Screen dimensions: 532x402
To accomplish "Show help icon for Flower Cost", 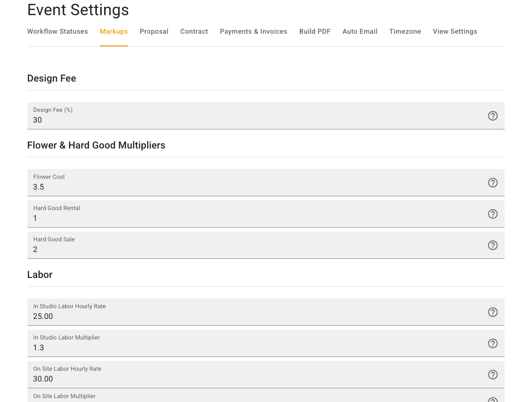I will 493,183.
